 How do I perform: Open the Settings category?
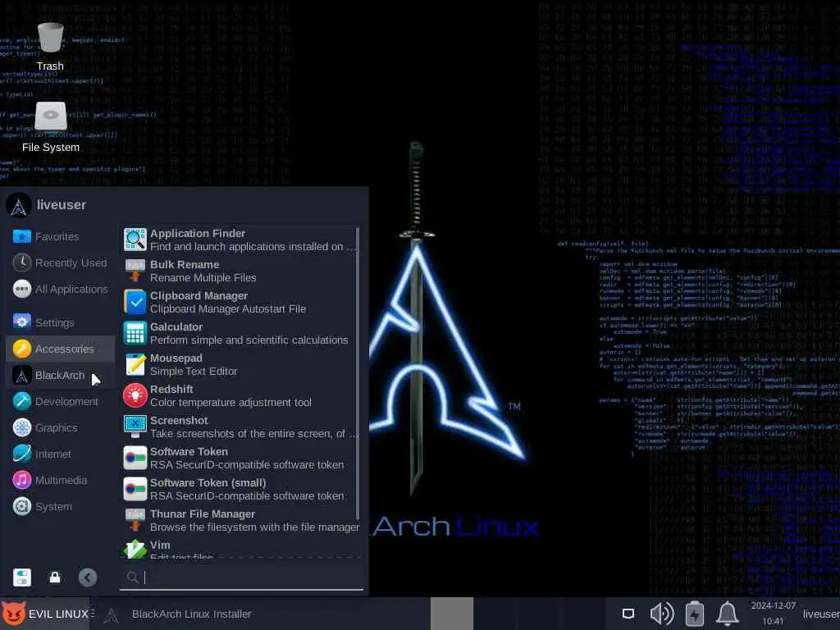click(60, 322)
